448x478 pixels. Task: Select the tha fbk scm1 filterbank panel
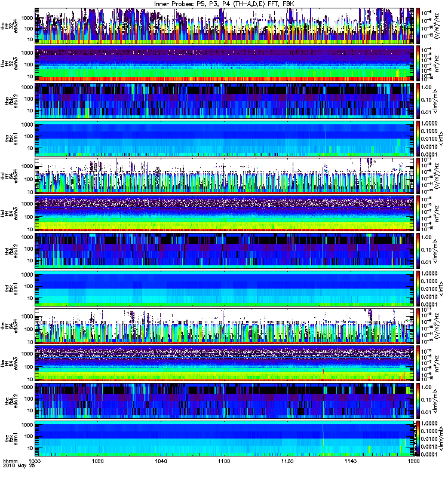225,139
